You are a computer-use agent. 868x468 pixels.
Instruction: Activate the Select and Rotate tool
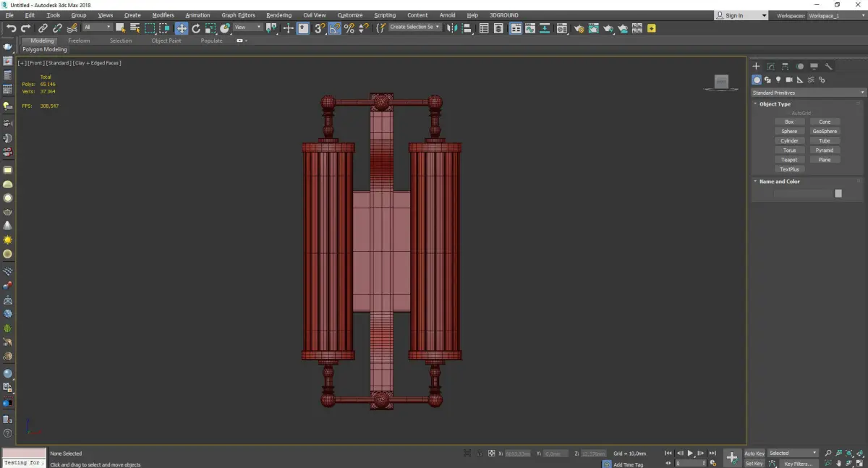[196, 28]
